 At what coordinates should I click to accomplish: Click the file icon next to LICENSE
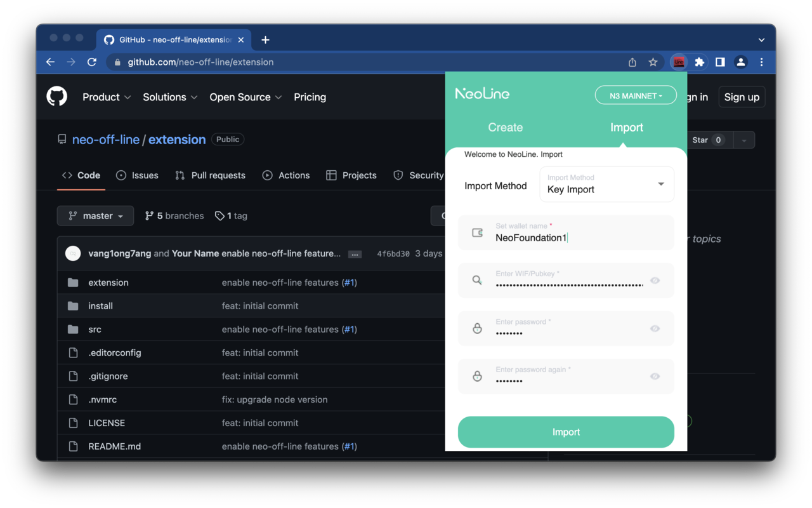[73, 423]
